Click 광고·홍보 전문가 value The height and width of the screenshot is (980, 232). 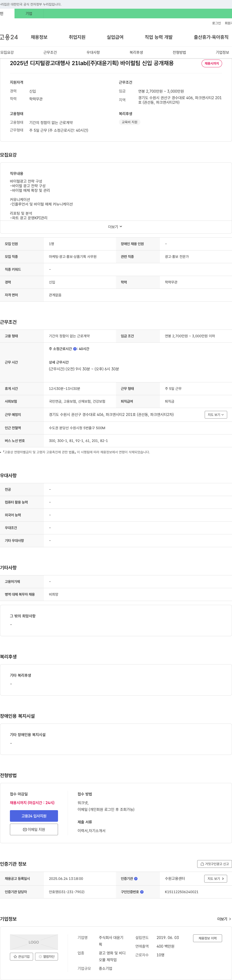tap(177, 257)
